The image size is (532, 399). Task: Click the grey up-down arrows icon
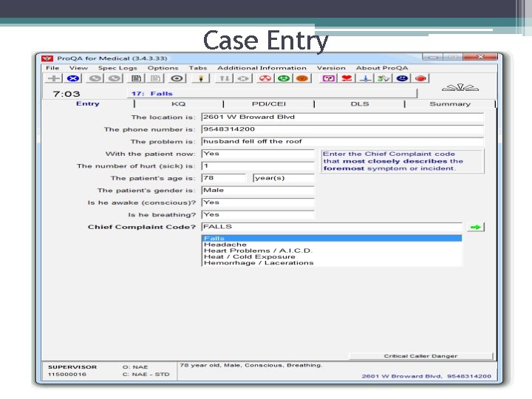pos(224,79)
